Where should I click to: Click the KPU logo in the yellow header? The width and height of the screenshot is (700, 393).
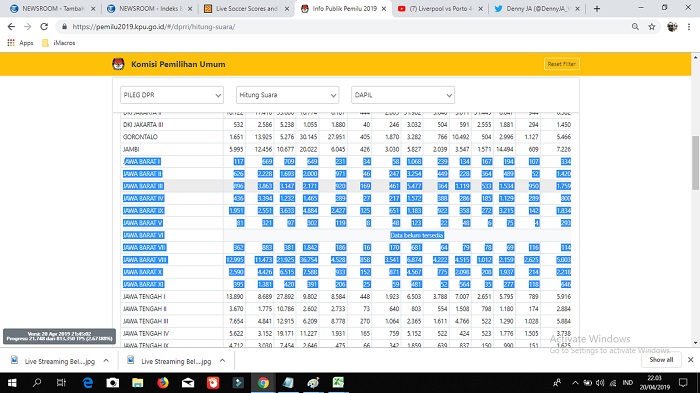click(x=118, y=64)
